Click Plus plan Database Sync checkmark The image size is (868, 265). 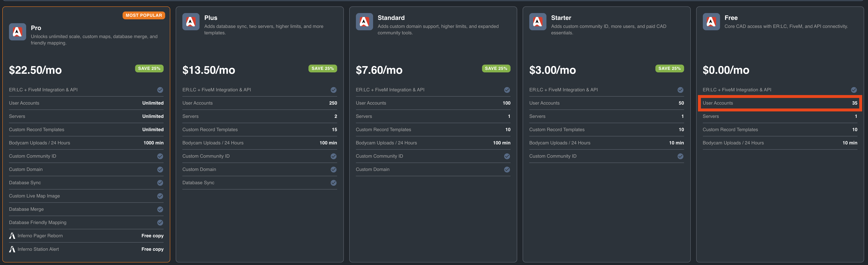[x=334, y=183]
